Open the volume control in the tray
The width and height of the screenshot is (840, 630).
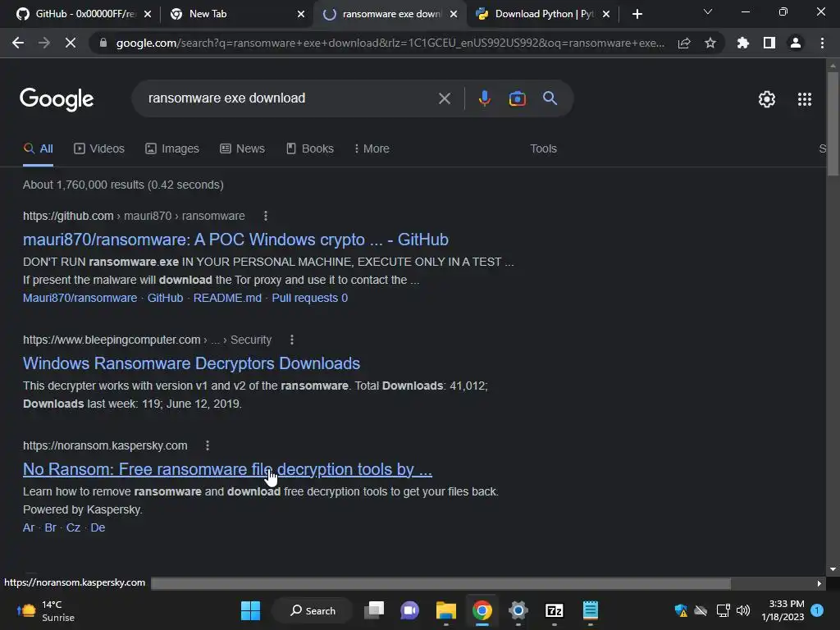743,610
